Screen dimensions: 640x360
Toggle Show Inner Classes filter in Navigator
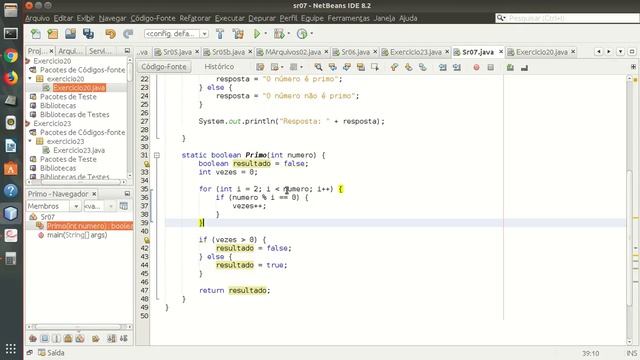[x=80, y=338]
